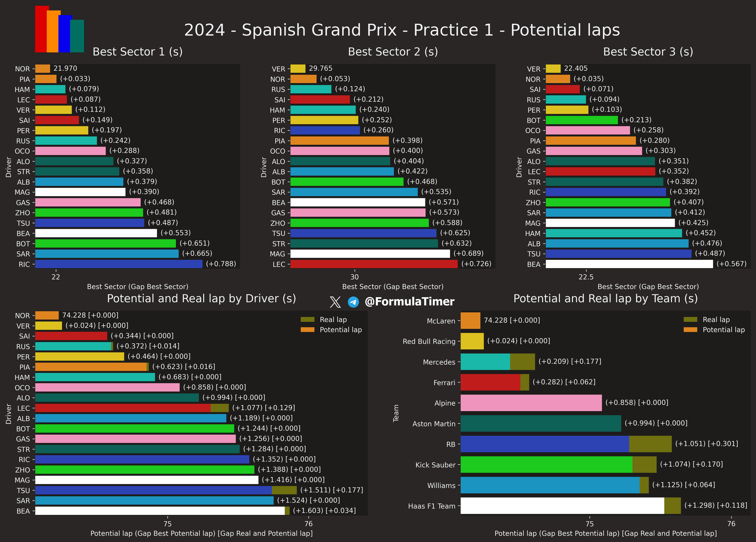Image resolution: width=756 pixels, height=542 pixels.
Task: Click the colored bars logo at top-left
Action: 59,29
